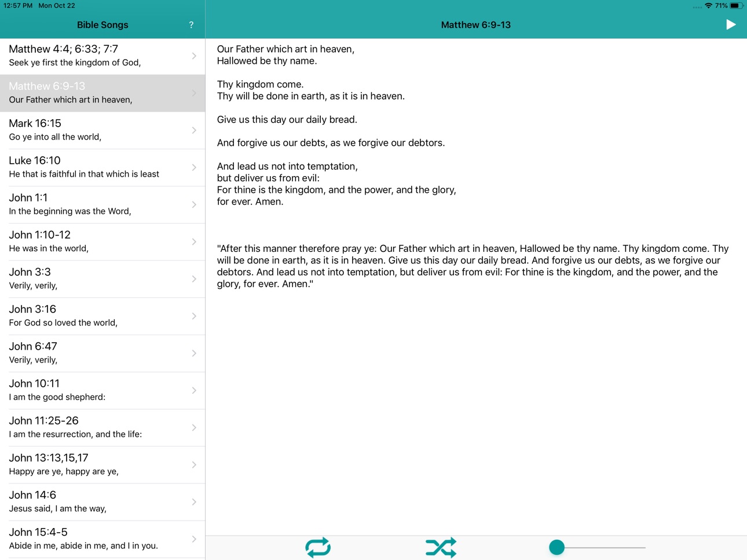Viewport: 747px width, 560px height.
Task: Open the chevron on John 6:47 row
Action: (x=194, y=353)
